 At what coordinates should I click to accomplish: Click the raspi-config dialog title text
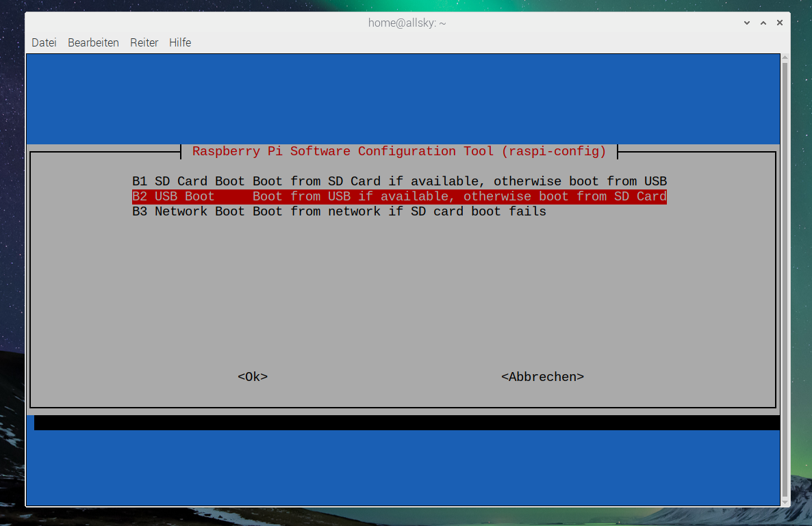tap(399, 152)
